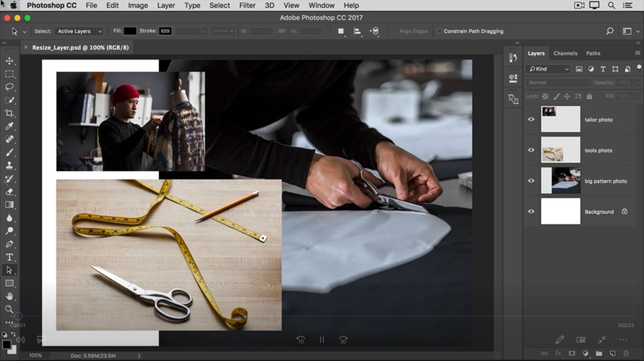Hide the Background layer
Viewport: 644px width, 361px height.
coord(531,212)
